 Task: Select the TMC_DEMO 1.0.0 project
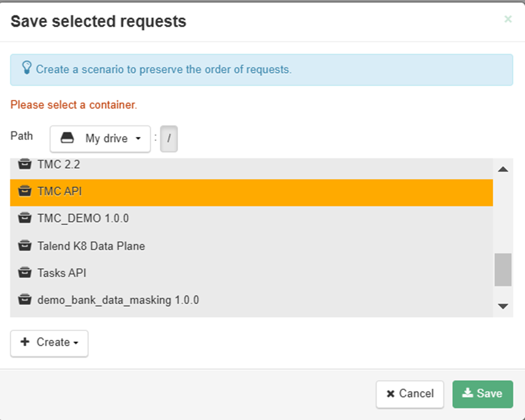click(83, 219)
